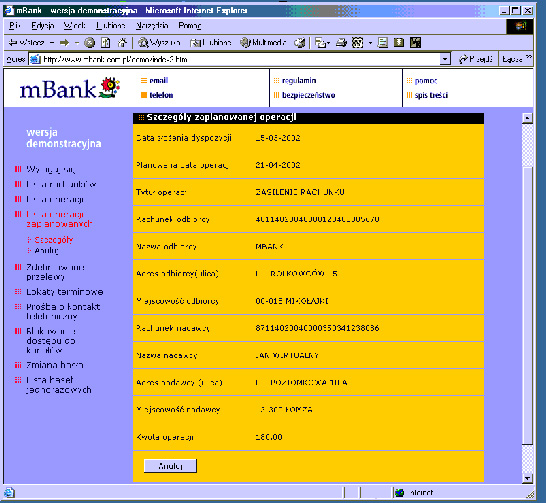
Task: Select the Szczegóły sidebar subitem
Action: [54, 240]
